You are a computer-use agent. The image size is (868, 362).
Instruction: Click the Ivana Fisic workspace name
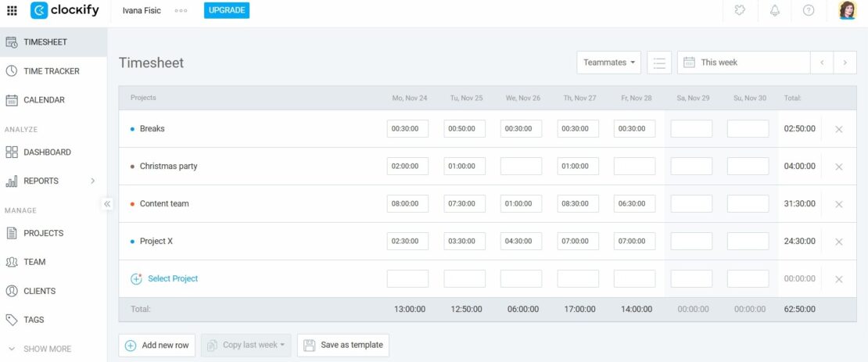coord(142,10)
